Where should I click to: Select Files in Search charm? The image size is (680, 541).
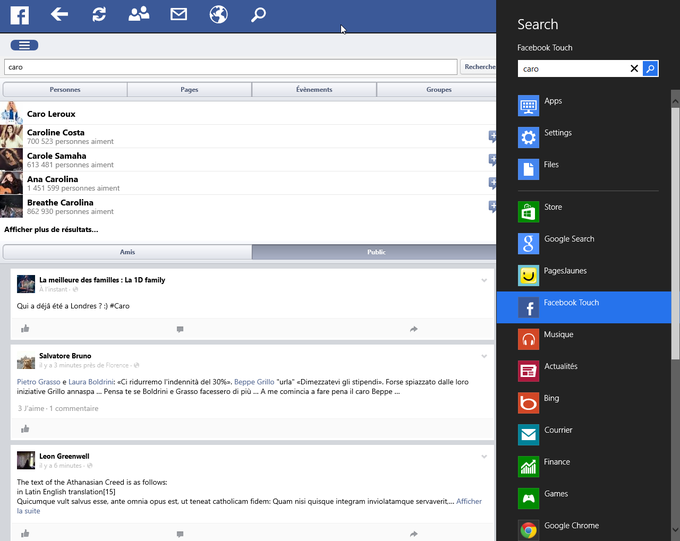pyautogui.click(x=584, y=169)
